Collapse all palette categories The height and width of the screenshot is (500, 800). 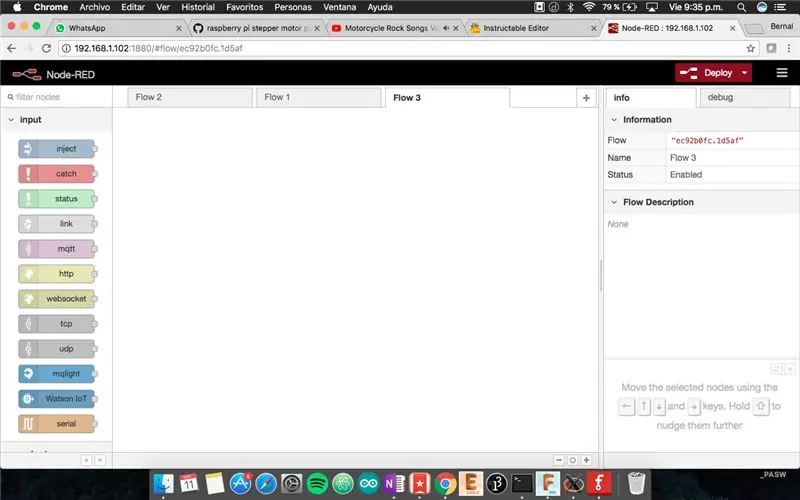[x=86, y=460]
